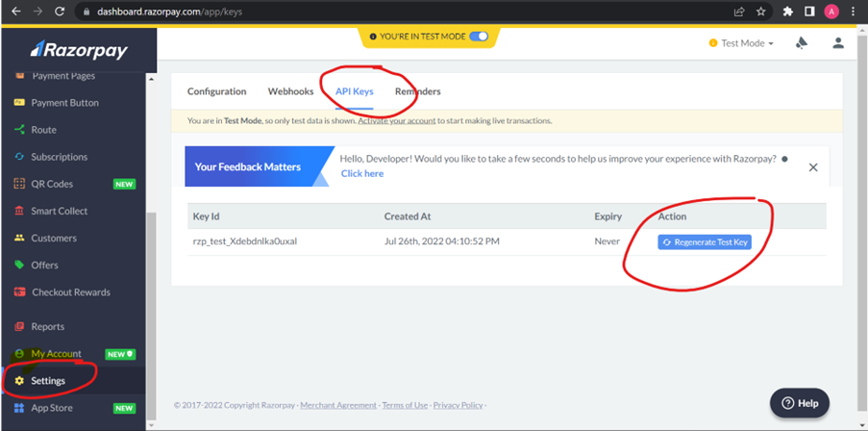This screenshot has height=431, width=868.
Task: Click the Razorpay logo
Action: point(79,50)
